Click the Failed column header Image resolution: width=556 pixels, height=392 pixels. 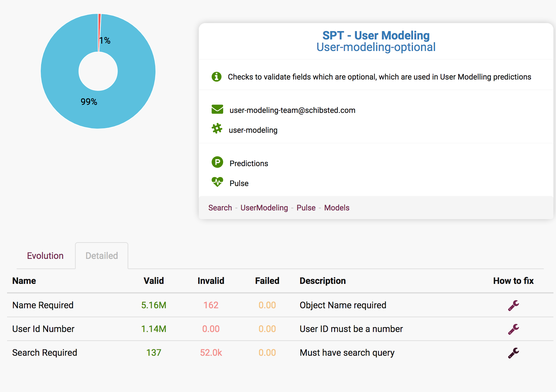click(x=267, y=281)
